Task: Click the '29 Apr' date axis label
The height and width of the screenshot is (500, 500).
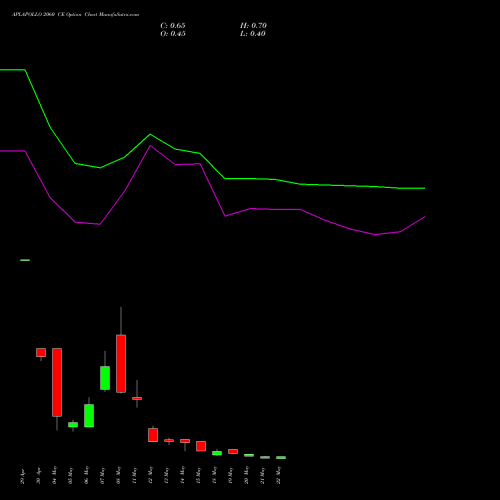Action: 22,476
